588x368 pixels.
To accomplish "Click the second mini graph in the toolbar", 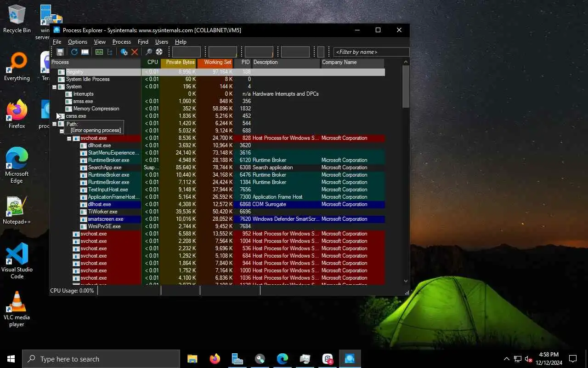I will (223, 52).
